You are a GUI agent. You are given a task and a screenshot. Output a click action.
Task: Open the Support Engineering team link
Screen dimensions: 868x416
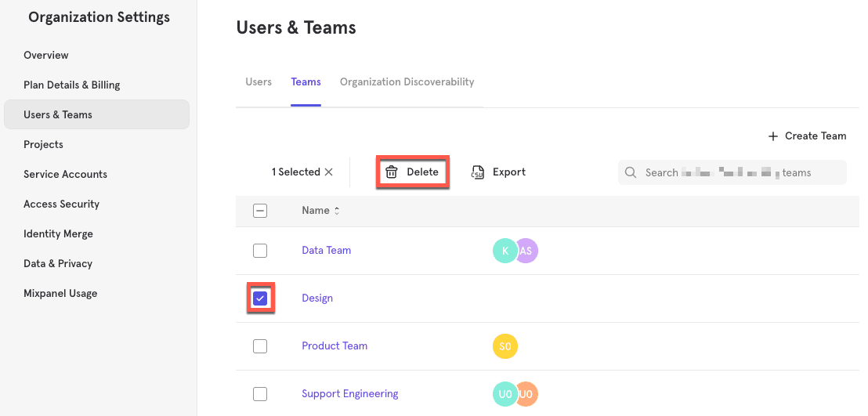pyautogui.click(x=349, y=394)
